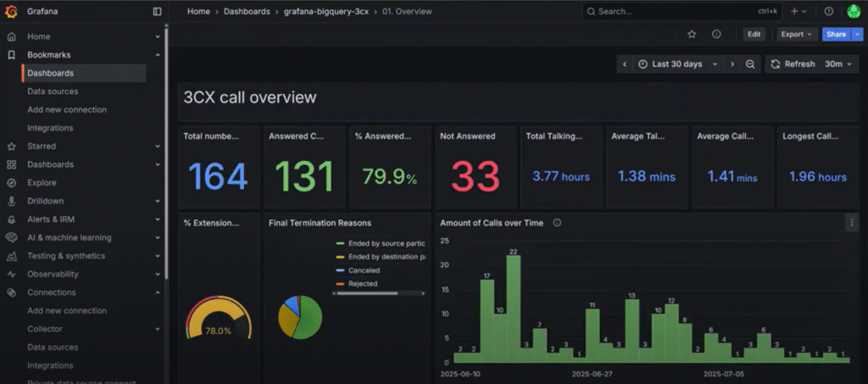Image resolution: width=868 pixels, height=384 pixels.
Task: Click the AI & machine learning icon
Action: (x=11, y=237)
